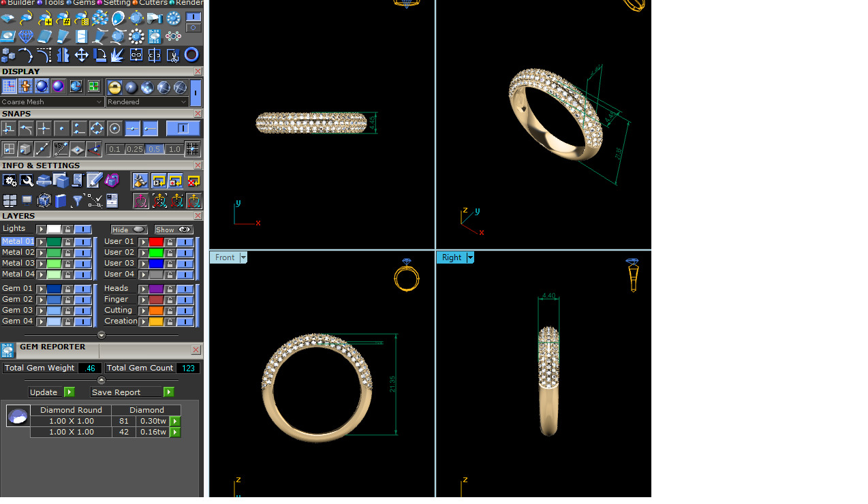Enable the Quad snap icon
Image resolution: width=868 pixels, height=504 pixels.
pos(97,129)
